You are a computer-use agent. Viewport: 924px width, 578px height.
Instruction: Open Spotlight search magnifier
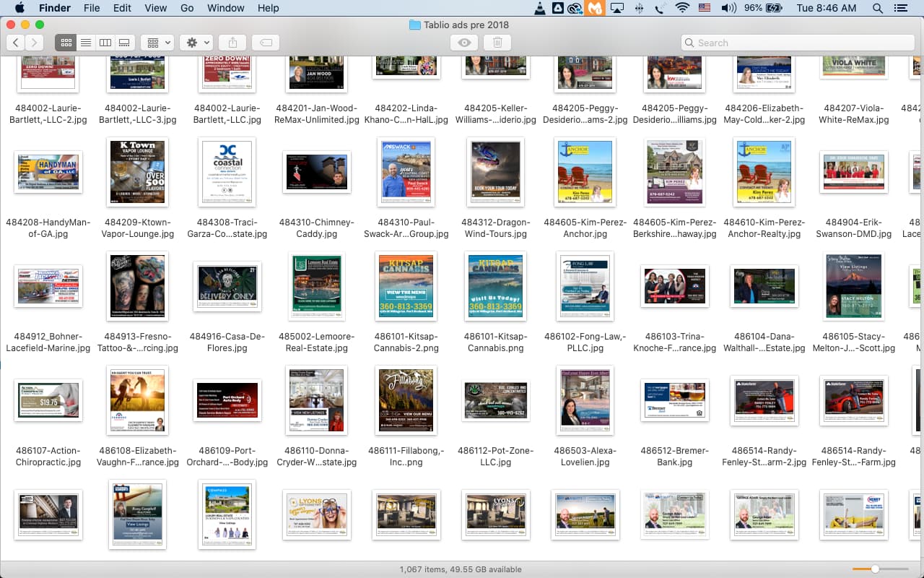(877, 8)
